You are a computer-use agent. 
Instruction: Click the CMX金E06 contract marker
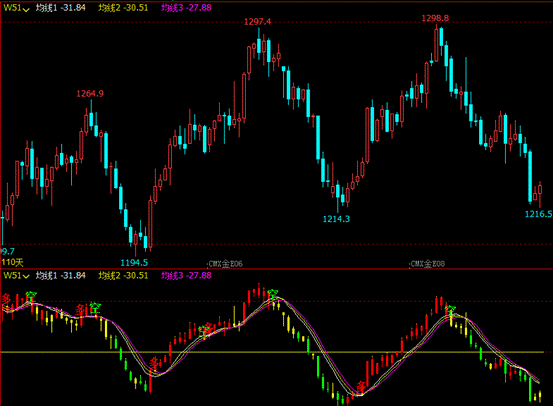coord(225,264)
